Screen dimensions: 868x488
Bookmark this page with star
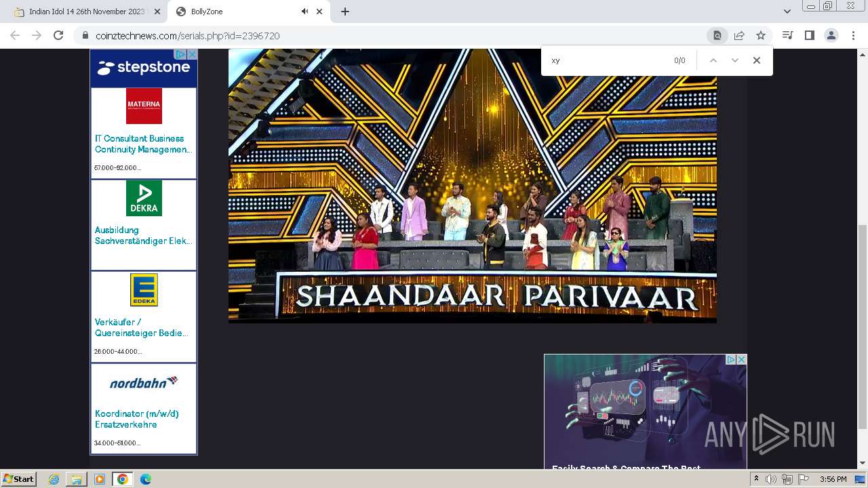click(761, 36)
